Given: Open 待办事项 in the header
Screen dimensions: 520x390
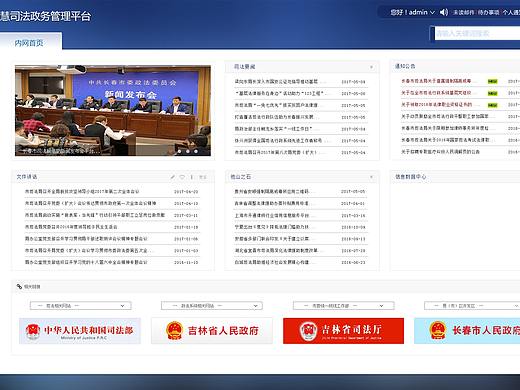Looking at the screenshot, I should pos(488,12).
